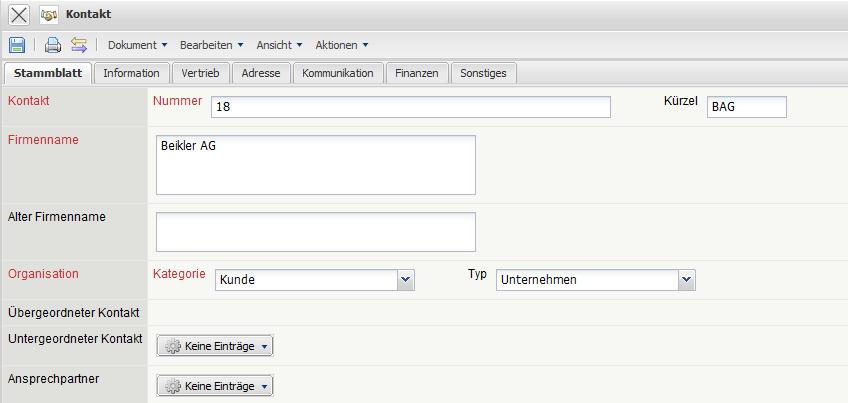Click the printer icon in toolbar
Viewport: 848px width, 403px height.
(x=53, y=45)
